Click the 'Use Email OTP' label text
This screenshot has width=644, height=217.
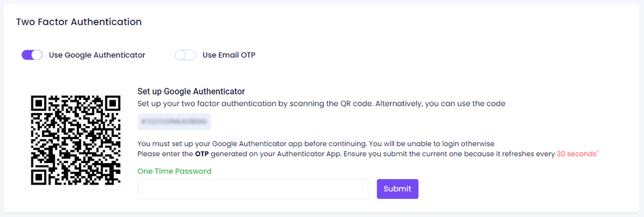[228, 55]
